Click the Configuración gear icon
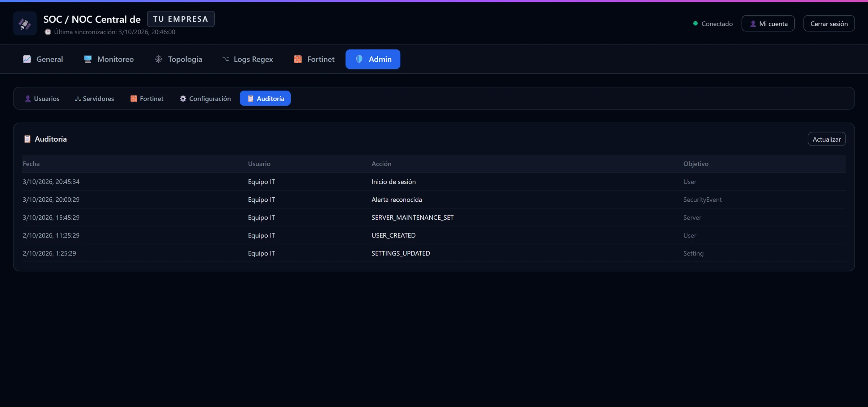 tap(183, 99)
